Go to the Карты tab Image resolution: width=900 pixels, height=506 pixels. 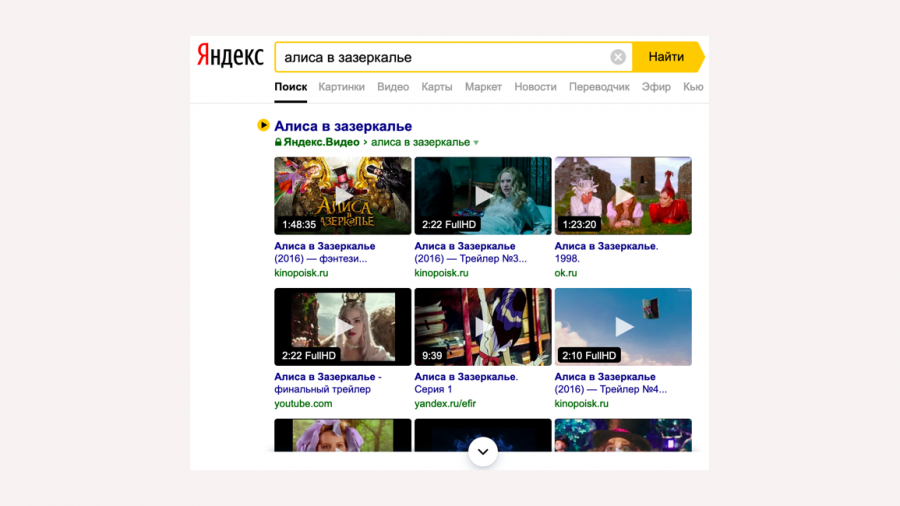coord(437,87)
